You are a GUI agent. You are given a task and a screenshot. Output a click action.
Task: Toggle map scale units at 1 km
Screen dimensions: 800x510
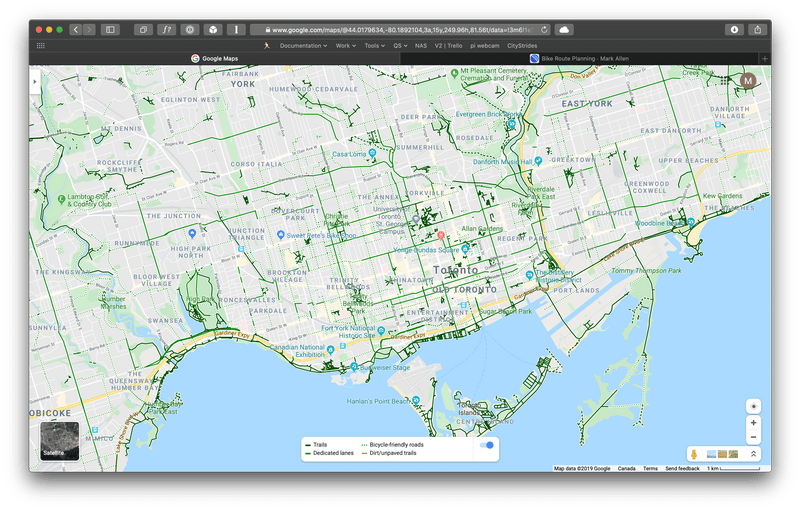click(734, 468)
